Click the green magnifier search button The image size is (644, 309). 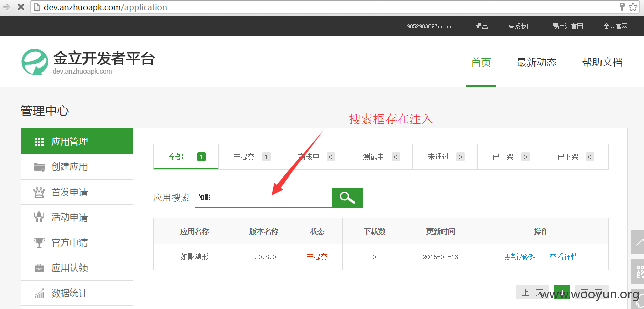tap(347, 198)
